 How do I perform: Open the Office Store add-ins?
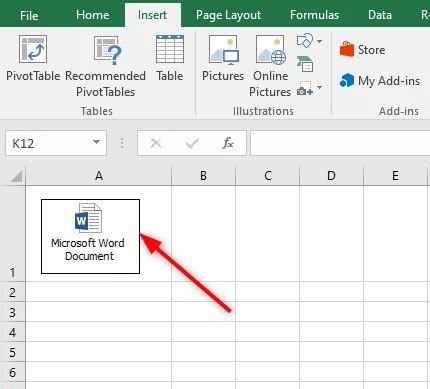coord(362,50)
